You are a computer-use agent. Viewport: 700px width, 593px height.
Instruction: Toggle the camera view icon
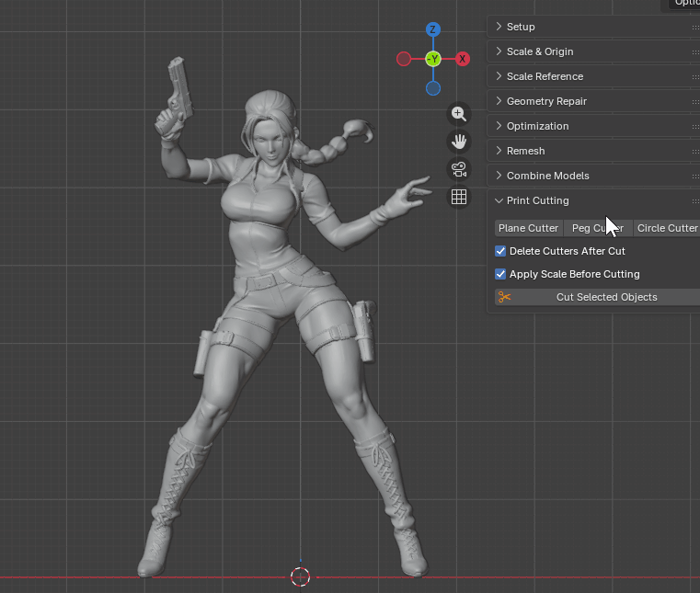click(458, 169)
